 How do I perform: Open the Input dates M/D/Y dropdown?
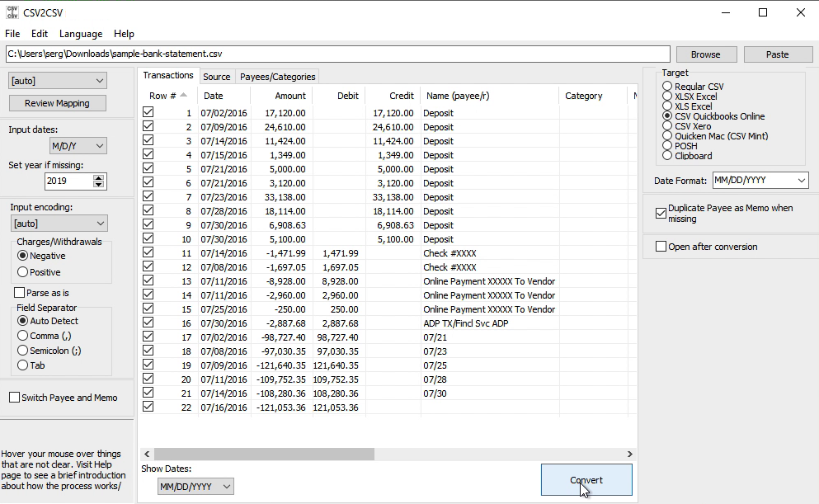78,146
